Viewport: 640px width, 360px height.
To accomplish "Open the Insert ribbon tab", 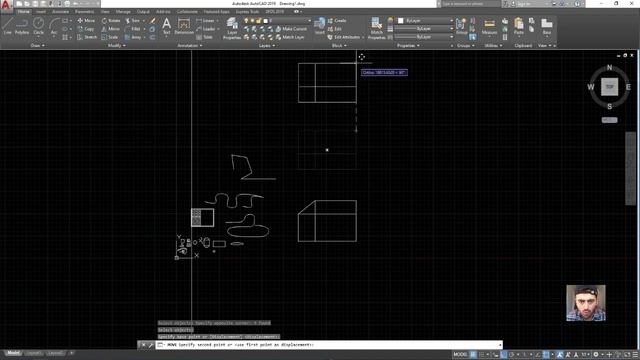I will 41,12.
